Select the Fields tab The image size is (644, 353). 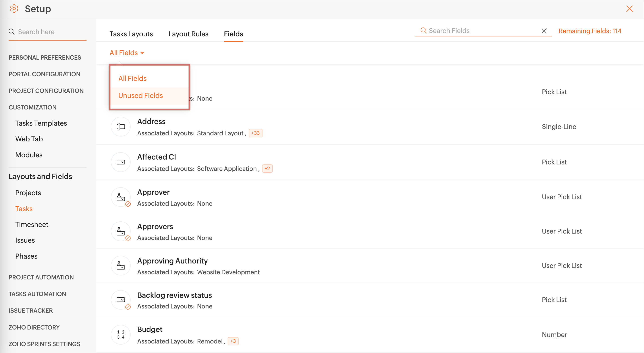(233, 34)
